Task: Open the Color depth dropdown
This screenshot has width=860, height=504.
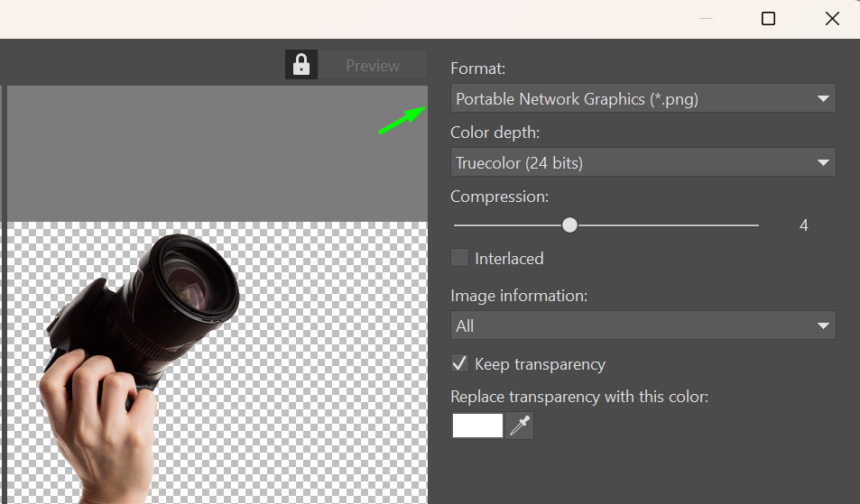Action: click(643, 162)
